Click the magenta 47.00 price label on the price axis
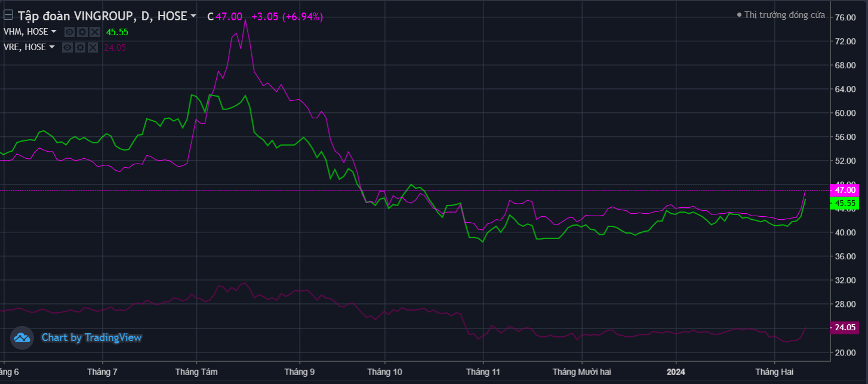This screenshot has height=384, width=868. [x=844, y=190]
